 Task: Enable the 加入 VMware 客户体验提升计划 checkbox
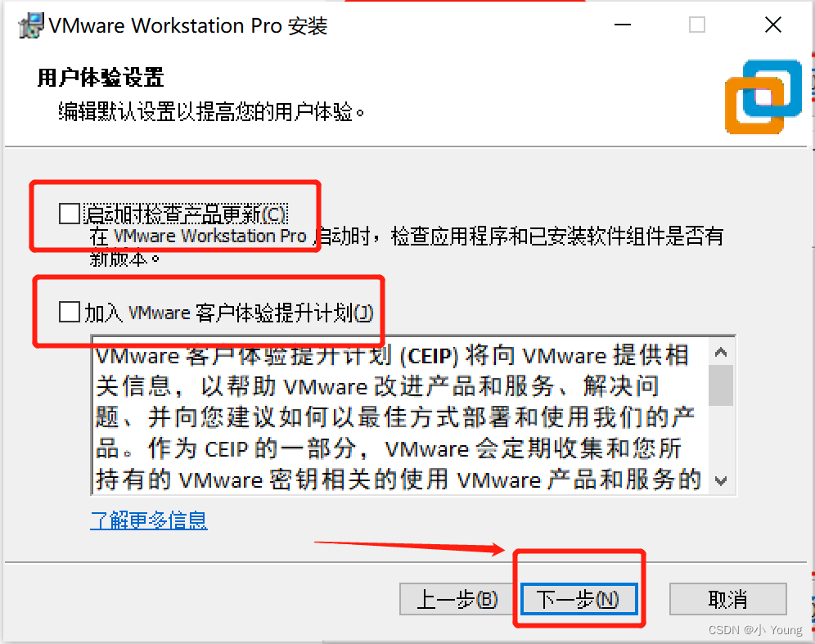pyautogui.click(x=69, y=312)
